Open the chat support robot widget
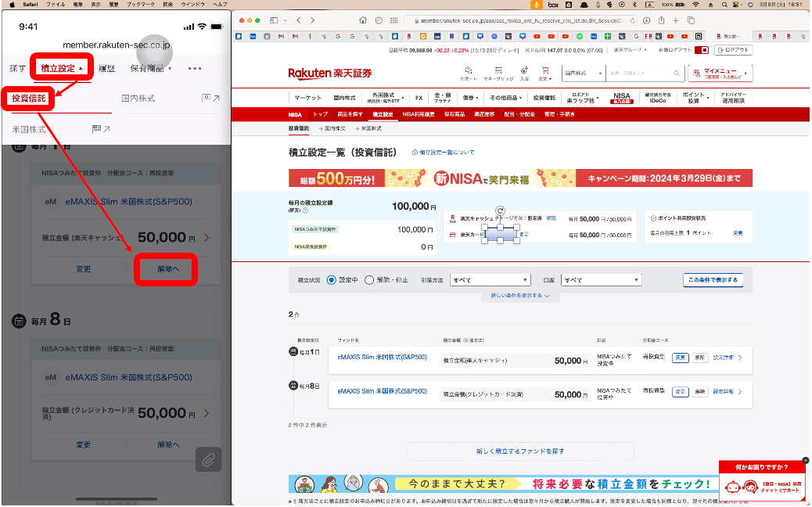This screenshot has width=812, height=507. (762, 487)
